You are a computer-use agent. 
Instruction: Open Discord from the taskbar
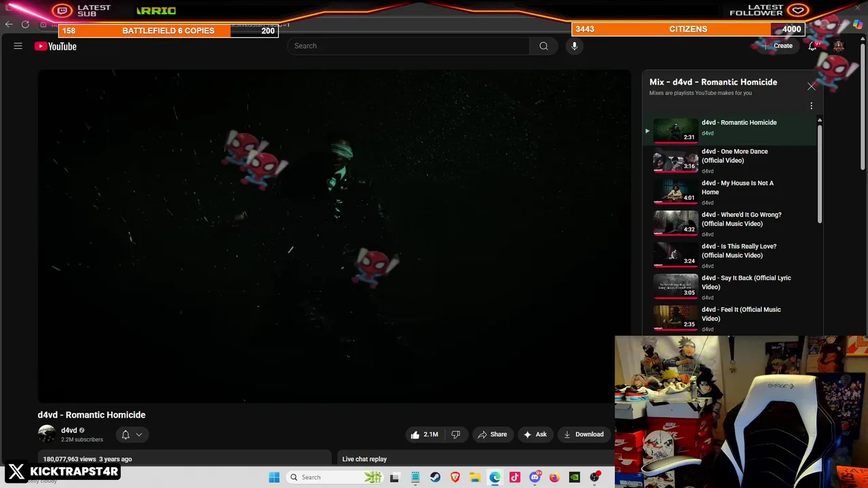535,477
